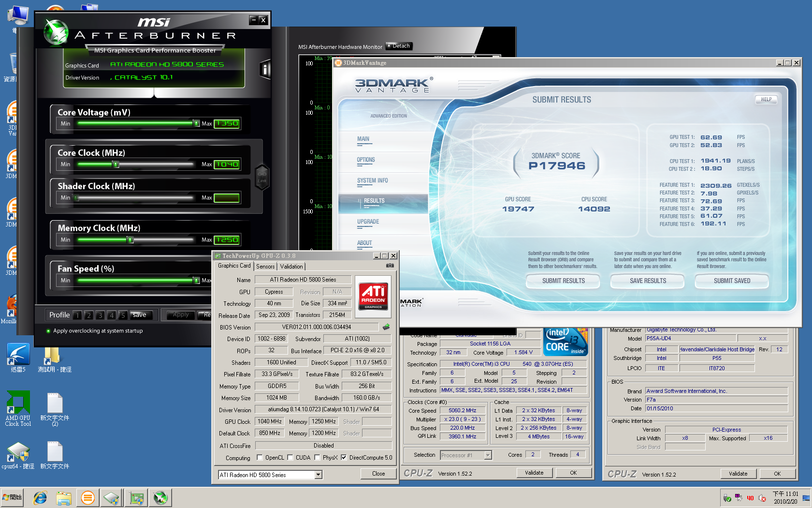Toggle apply overclocking at system startup
This screenshot has height=508, width=812.
48,331
